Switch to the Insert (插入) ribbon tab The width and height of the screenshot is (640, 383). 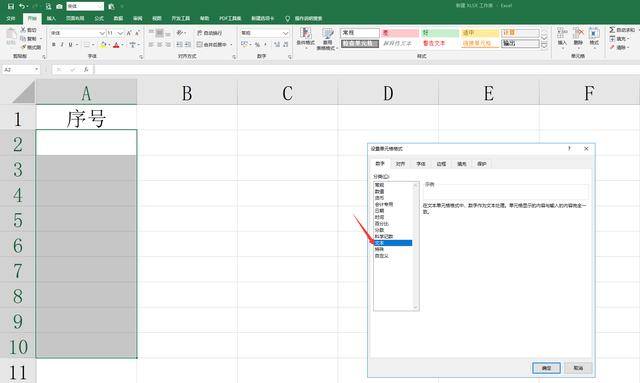pos(51,18)
